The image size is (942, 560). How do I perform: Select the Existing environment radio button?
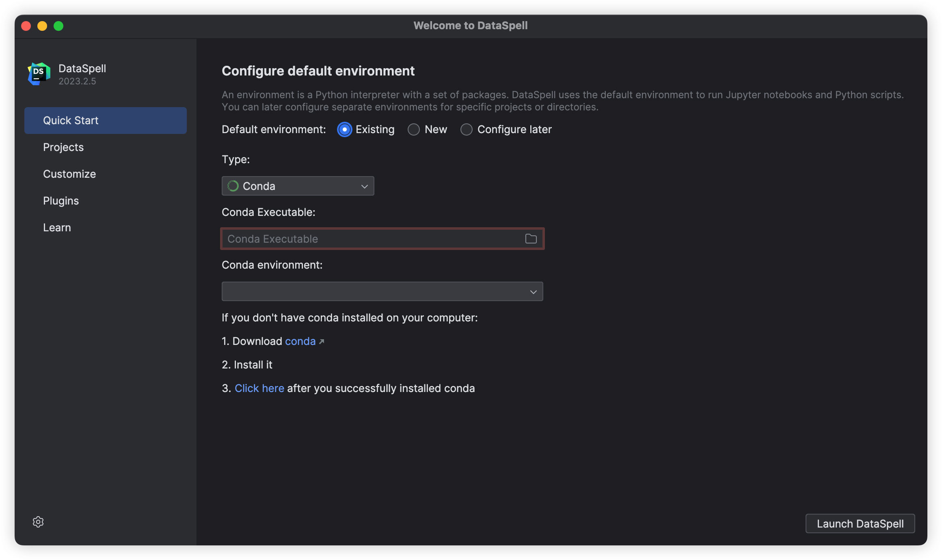[345, 129]
